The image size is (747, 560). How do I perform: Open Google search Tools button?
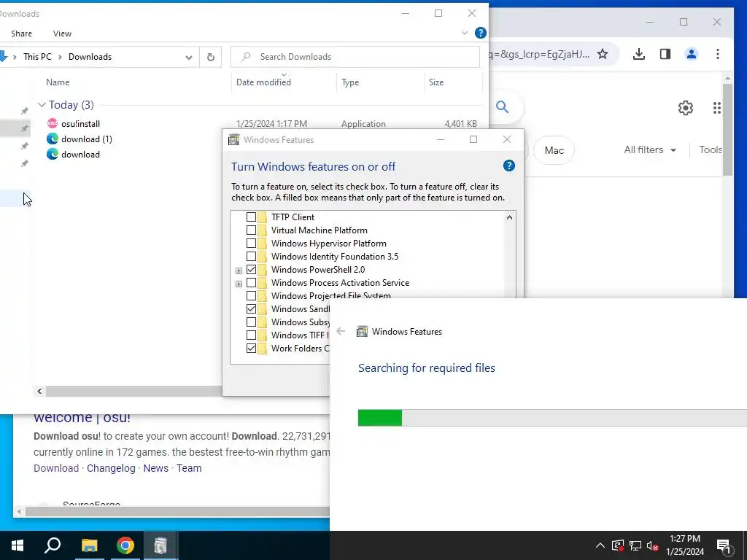710,149
